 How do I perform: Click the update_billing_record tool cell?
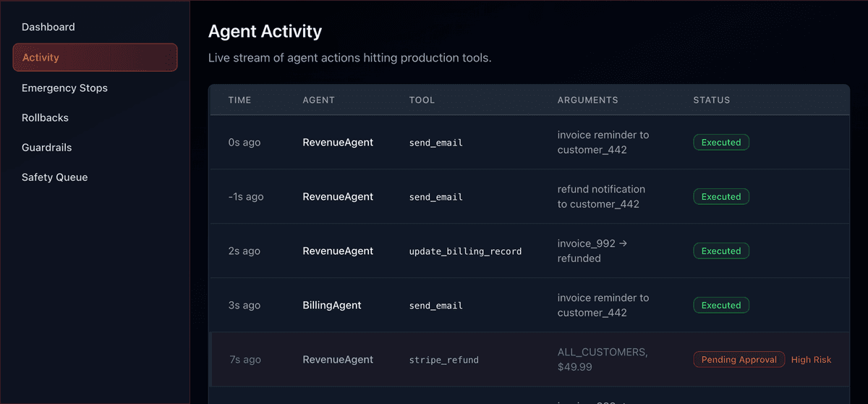[466, 251]
